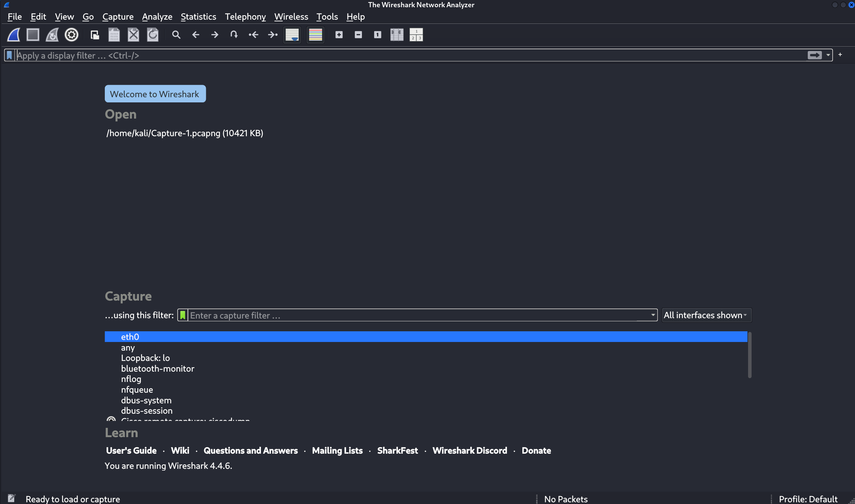The height and width of the screenshot is (504, 855).
Task: Click display filter bookmark icon
Action: (9, 55)
